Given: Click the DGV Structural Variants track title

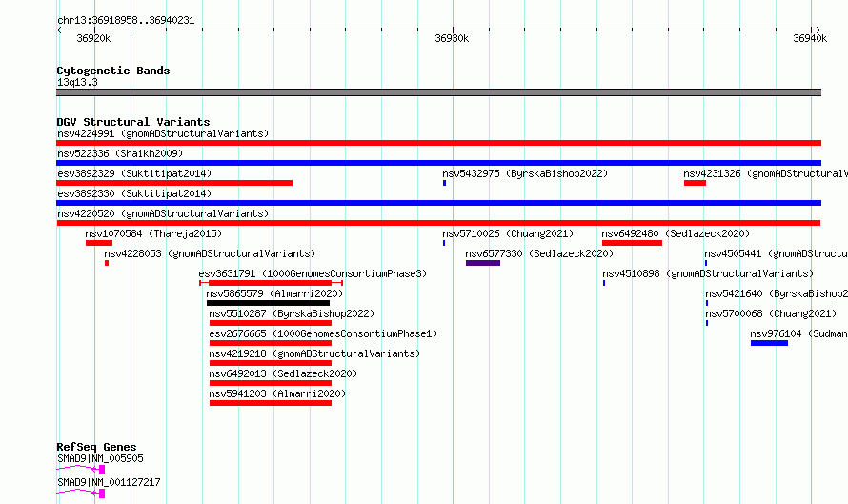Looking at the screenshot, I should click(x=133, y=122).
